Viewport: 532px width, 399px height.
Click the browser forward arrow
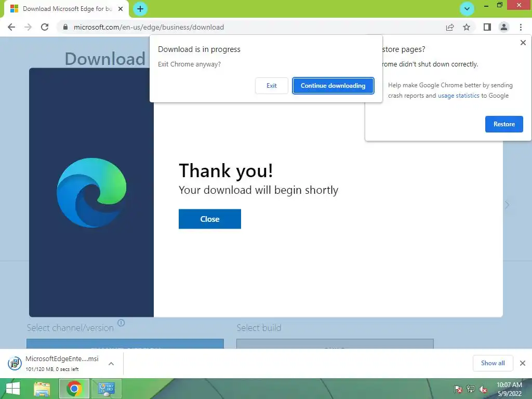(x=28, y=27)
